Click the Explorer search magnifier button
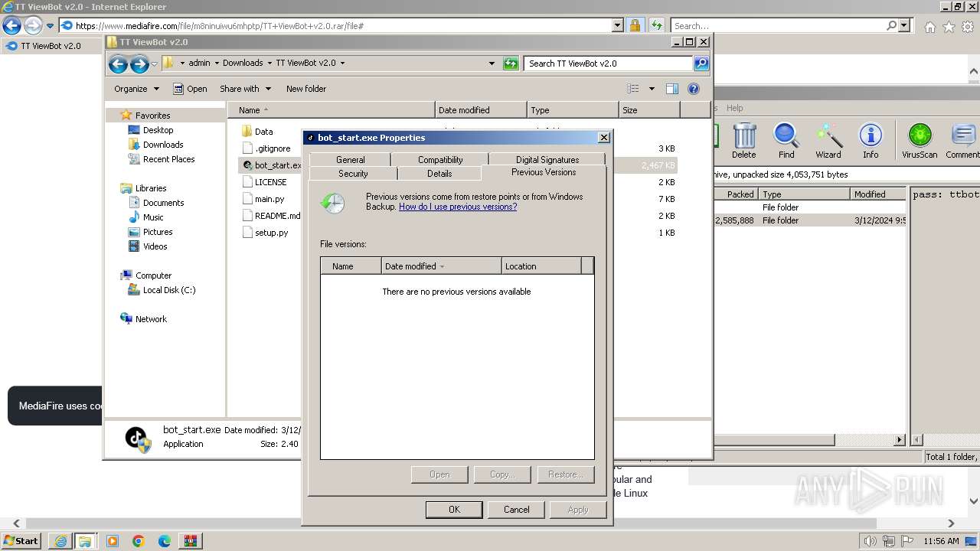980x551 pixels. point(701,64)
